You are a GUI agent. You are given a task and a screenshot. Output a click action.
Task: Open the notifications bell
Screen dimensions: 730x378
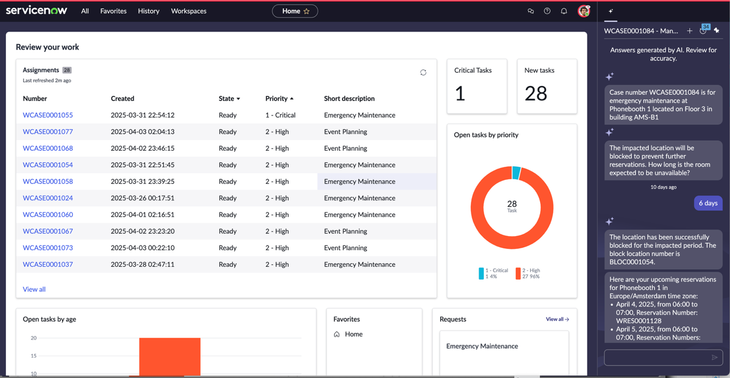[x=564, y=11]
